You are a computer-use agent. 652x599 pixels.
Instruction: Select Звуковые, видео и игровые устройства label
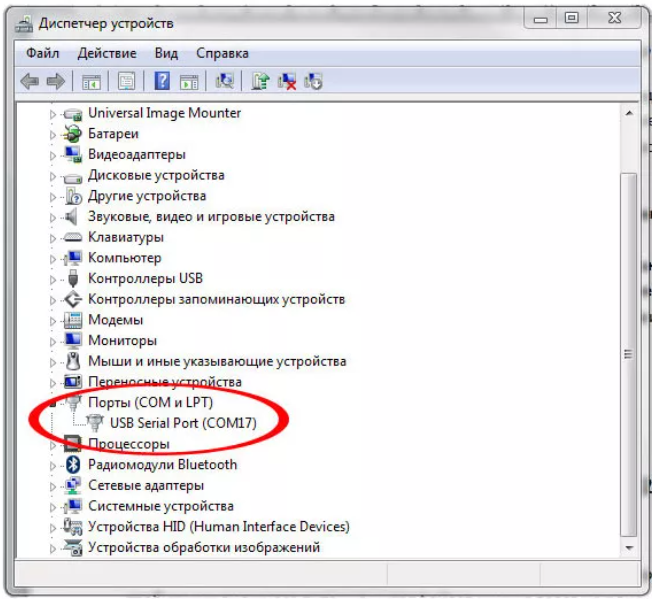[x=211, y=217]
